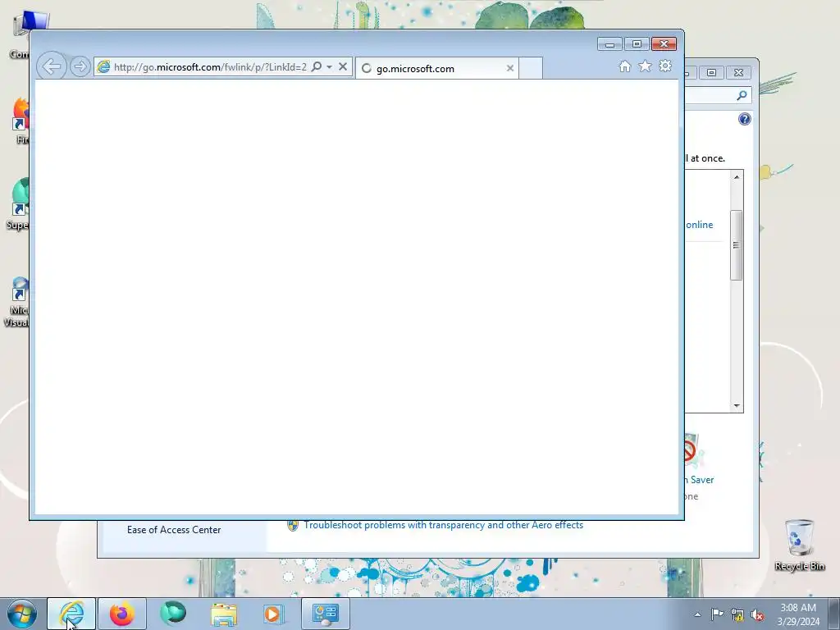Image resolution: width=840 pixels, height=630 pixels.
Task: Open Troubleshoot transparency and Aero effects link
Action: pyautogui.click(x=443, y=525)
